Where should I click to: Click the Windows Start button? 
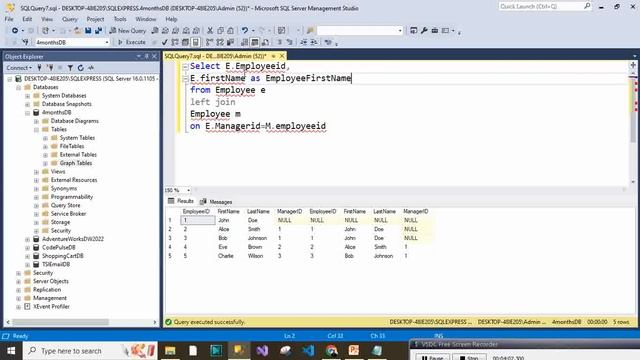pyautogui.click(x=11, y=351)
